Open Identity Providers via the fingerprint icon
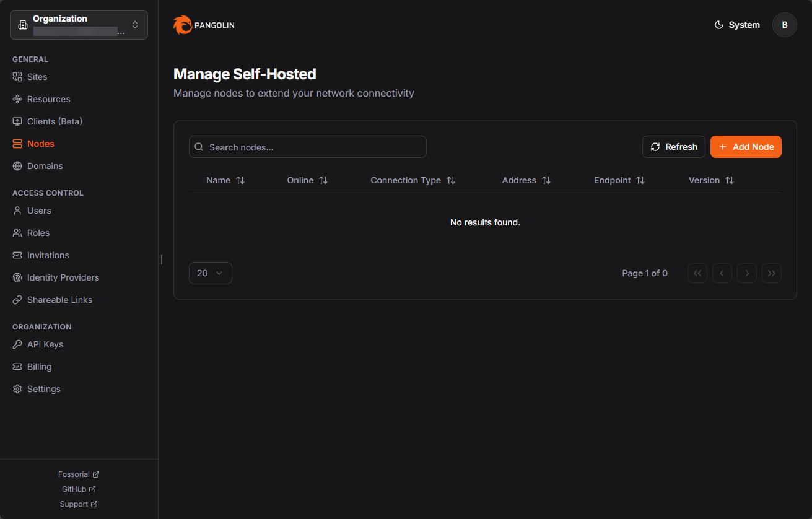This screenshot has width=812, height=519. click(x=17, y=277)
